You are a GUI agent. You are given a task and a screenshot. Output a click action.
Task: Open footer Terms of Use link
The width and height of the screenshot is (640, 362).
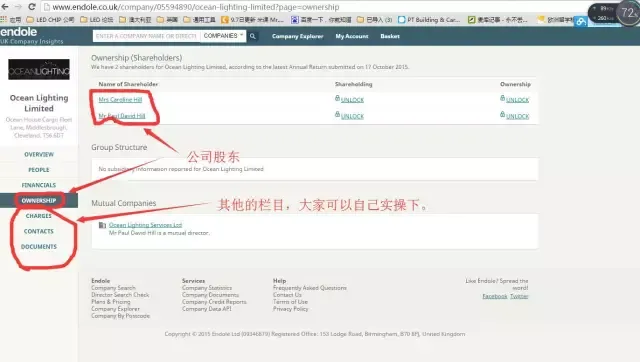291,302
